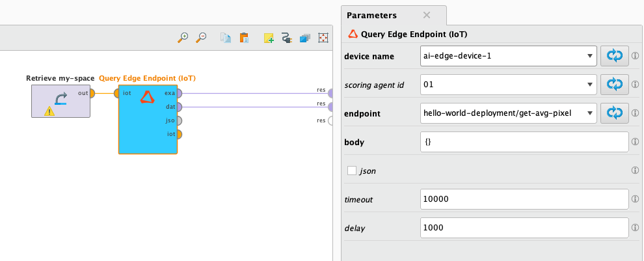This screenshot has width=644, height=261.
Task: Expand the scoring agent id dropdown
Action: coord(588,84)
